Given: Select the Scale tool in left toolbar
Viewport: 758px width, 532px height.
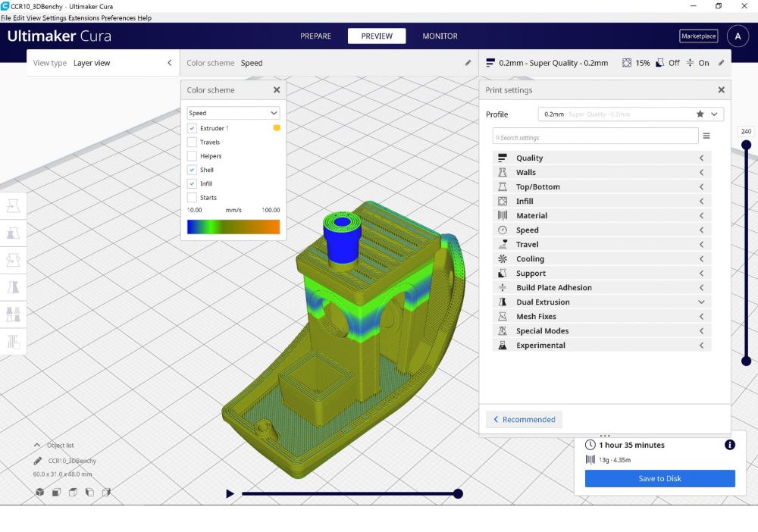Looking at the screenshot, I should [x=13, y=233].
